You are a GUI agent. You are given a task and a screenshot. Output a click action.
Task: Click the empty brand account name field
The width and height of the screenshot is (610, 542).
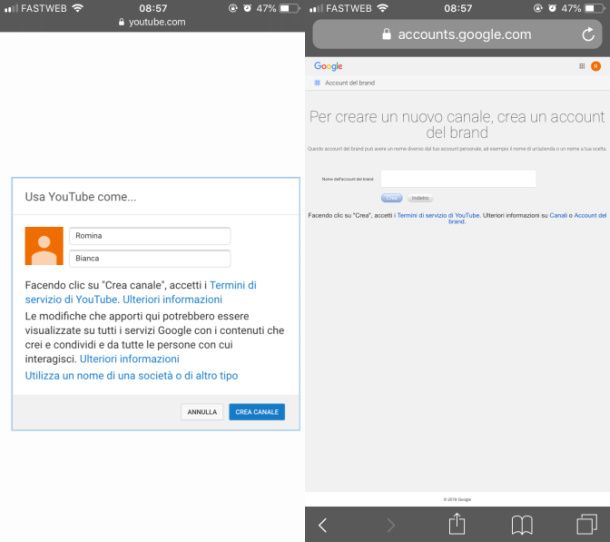click(458, 179)
